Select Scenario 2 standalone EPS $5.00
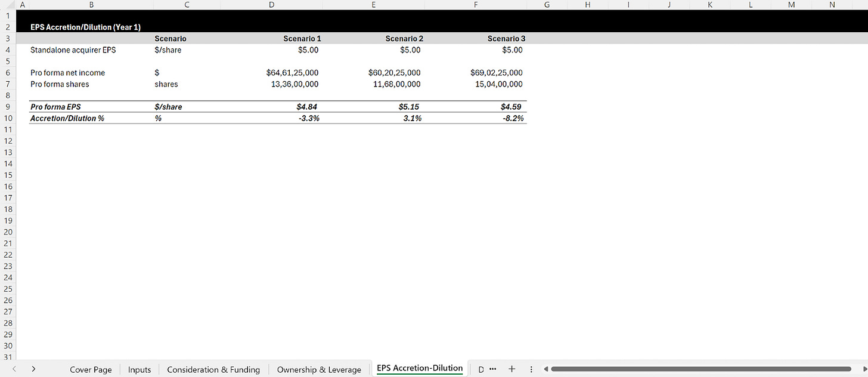The height and width of the screenshot is (377, 868). pos(410,50)
